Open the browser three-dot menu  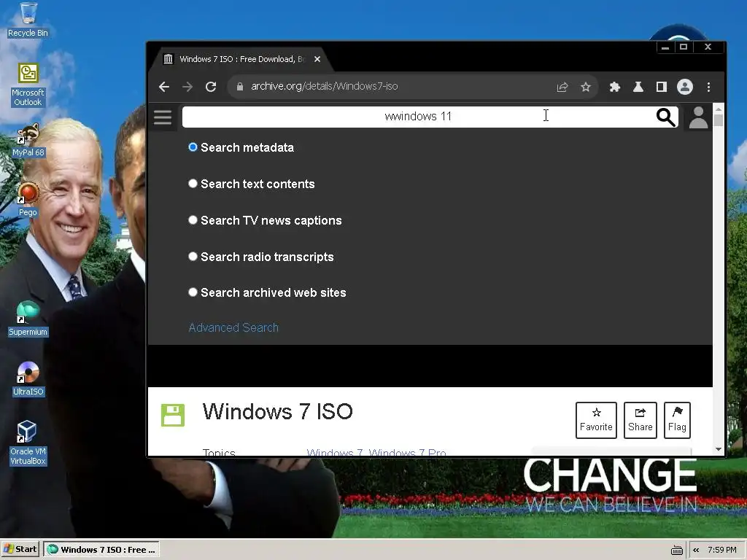coord(708,87)
